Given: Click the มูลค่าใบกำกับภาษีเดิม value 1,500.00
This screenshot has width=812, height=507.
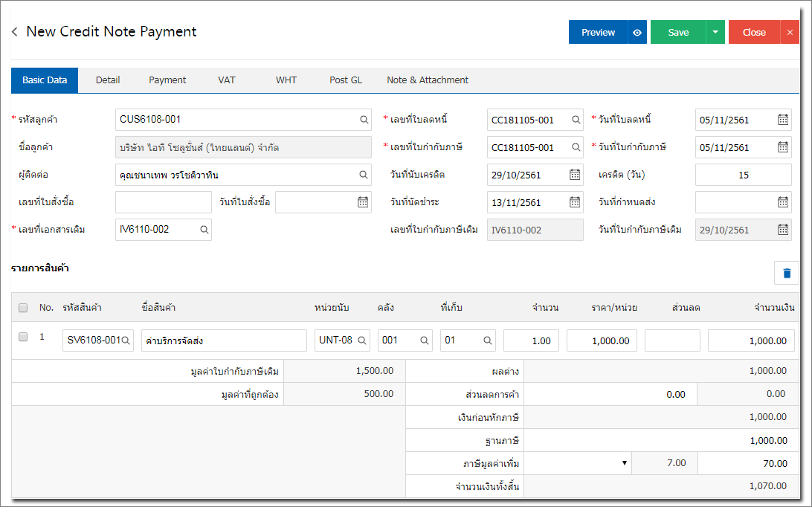Looking at the screenshot, I should pyautogui.click(x=344, y=371).
